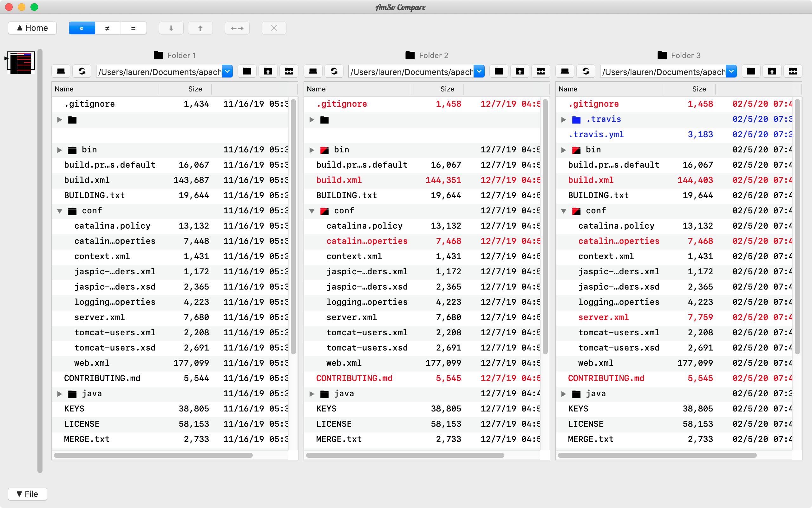Screen dimensions: 812x508
Task: Click the swap sides double-arrow button
Action: click(x=237, y=28)
